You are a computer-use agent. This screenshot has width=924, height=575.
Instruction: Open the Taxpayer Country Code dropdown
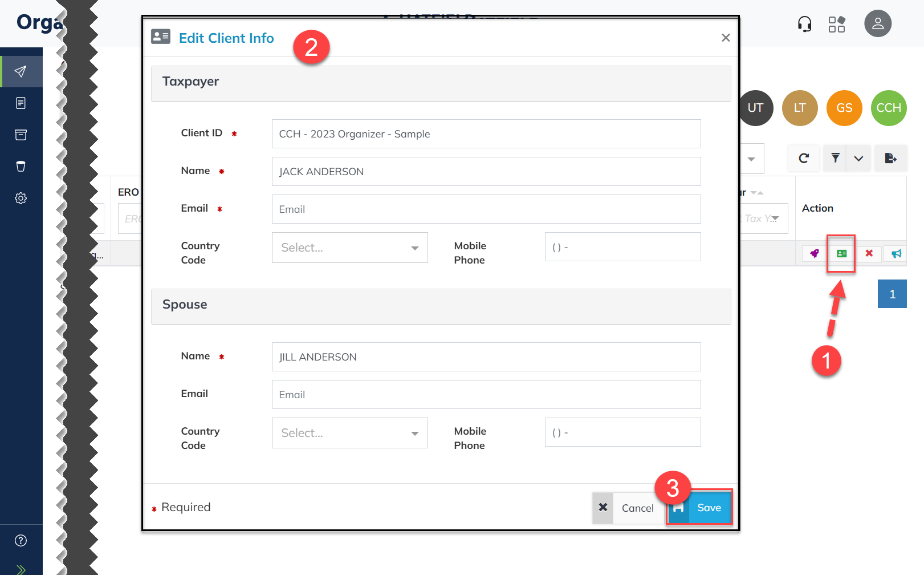[x=349, y=248]
